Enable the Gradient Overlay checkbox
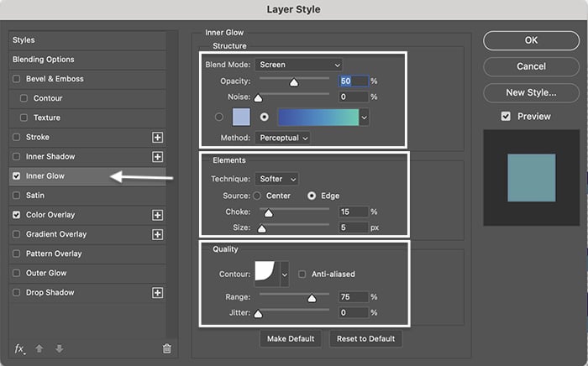588x366 pixels. (x=17, y=234)
